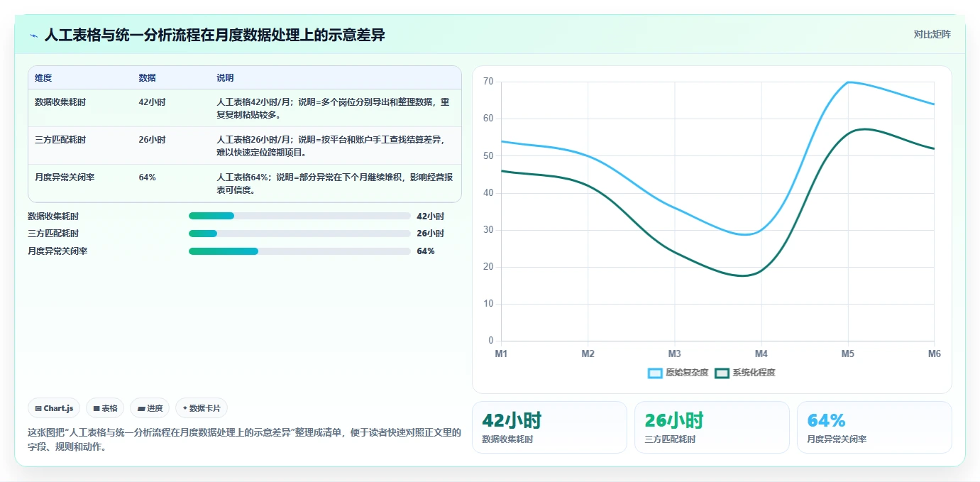Select the 月度异常关闭率 table row label
The width and height of the screenshot is (980, 482).
[x=65, y=177]
